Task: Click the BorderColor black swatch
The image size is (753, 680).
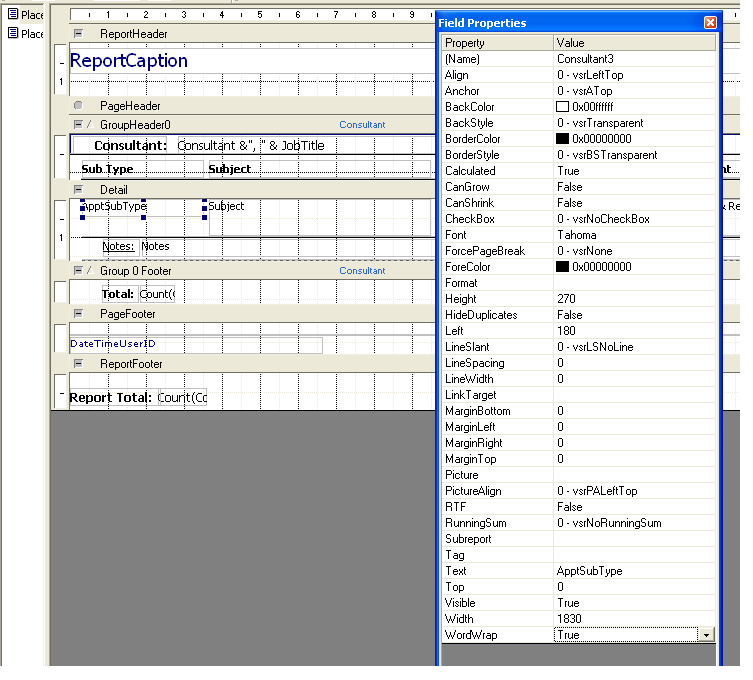Action: (562, 139)
